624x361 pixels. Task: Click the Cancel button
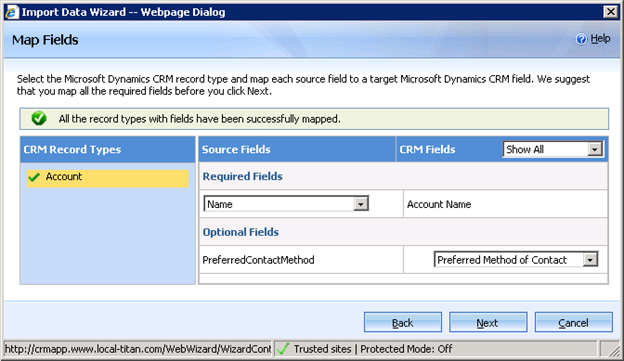[x=573, y=322]
